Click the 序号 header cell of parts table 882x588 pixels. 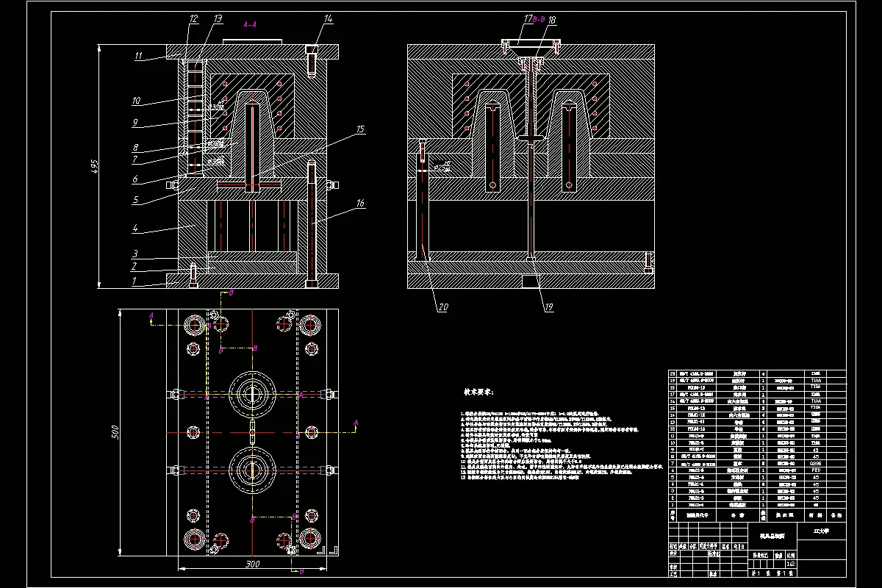point(673,515)
